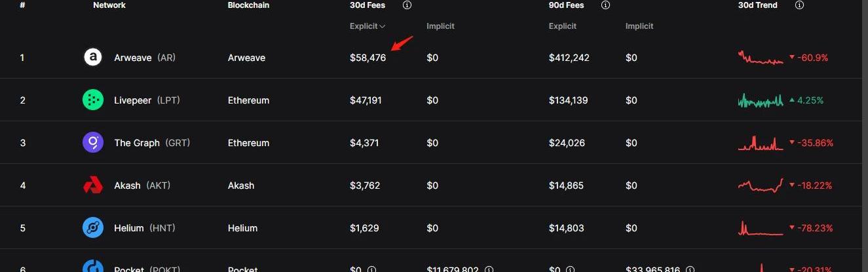Click The Graph purple logo icon

(93, 143)
